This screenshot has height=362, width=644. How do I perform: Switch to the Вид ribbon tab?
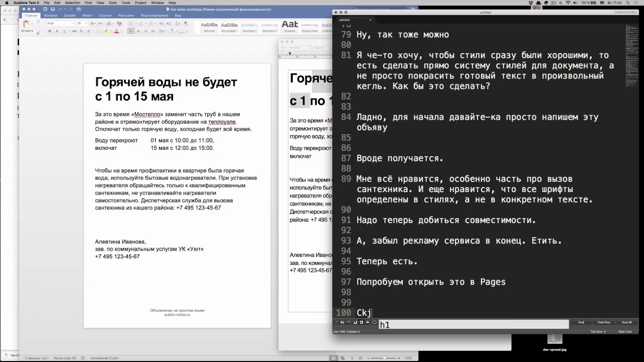[178, 16]
